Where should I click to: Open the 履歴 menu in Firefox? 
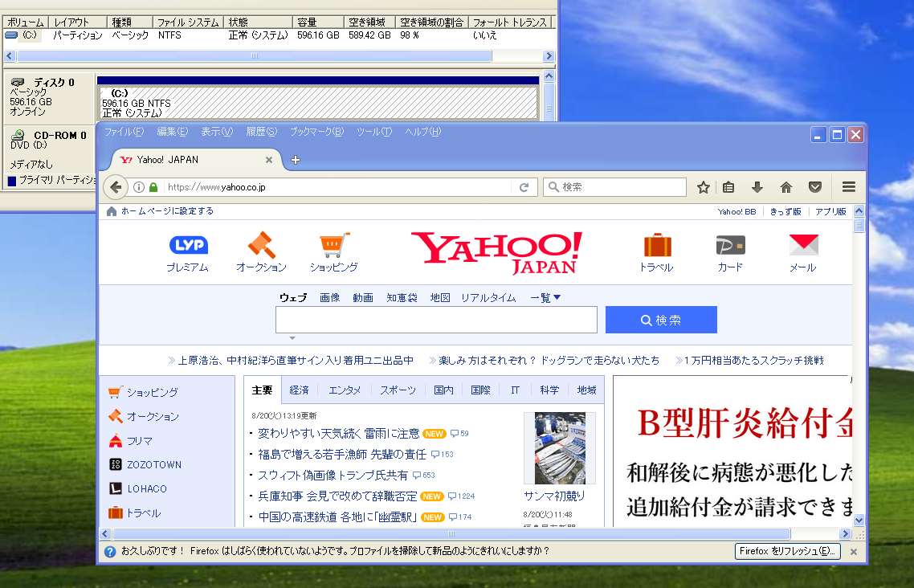point(261,132)
